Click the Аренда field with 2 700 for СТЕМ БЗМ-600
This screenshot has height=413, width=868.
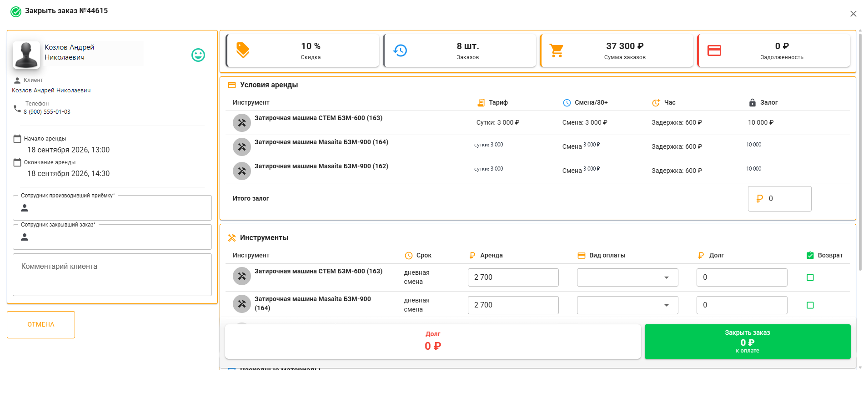tap(513, 277)
